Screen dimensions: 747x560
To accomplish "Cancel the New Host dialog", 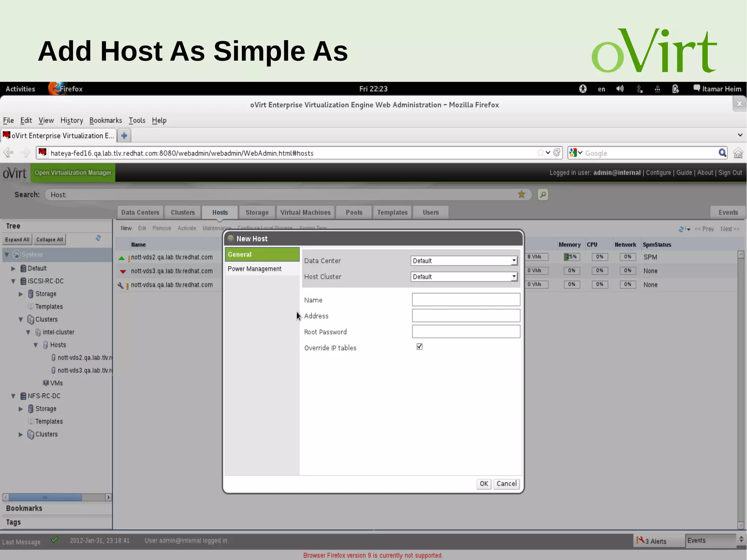I will click(506, 484).
